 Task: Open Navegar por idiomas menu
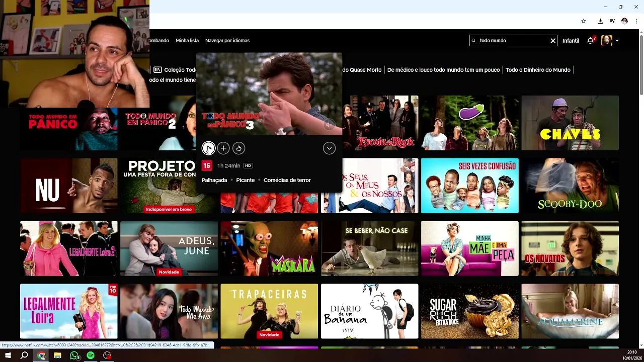click(227, 41)
